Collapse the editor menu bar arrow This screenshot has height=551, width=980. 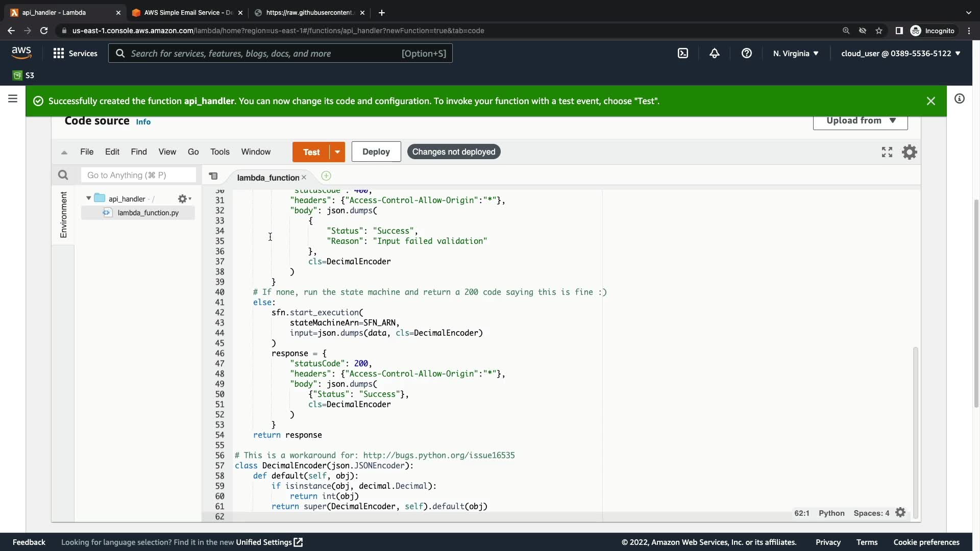click(64, 152)
